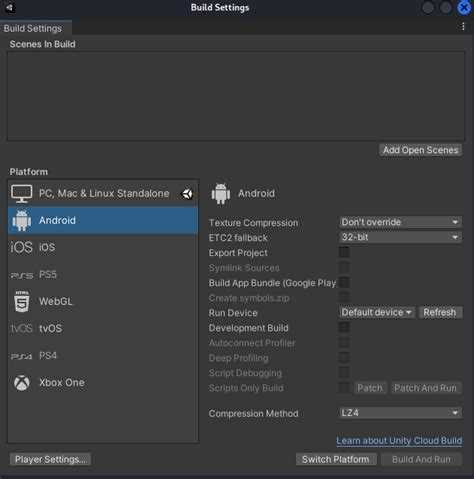Screen dimensions: 474x479
Task: Click the Run Device label
Action: point(233,313)
